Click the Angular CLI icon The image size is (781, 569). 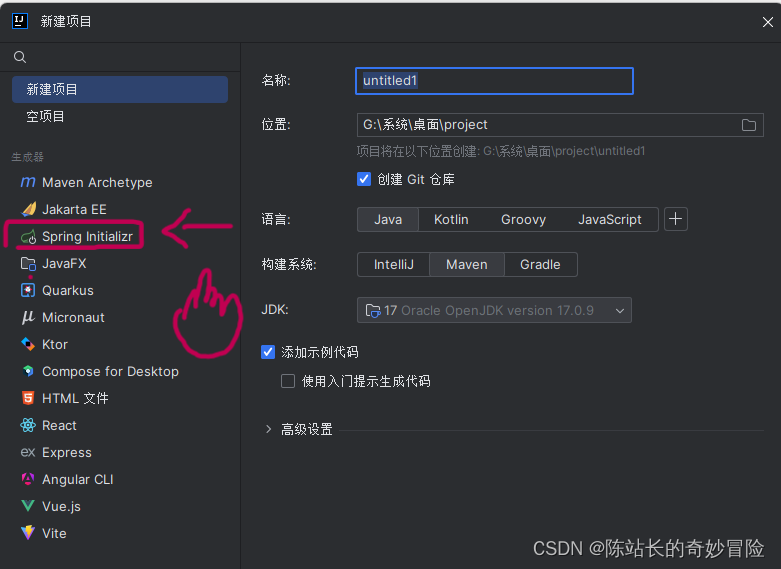tap(28, 479)
